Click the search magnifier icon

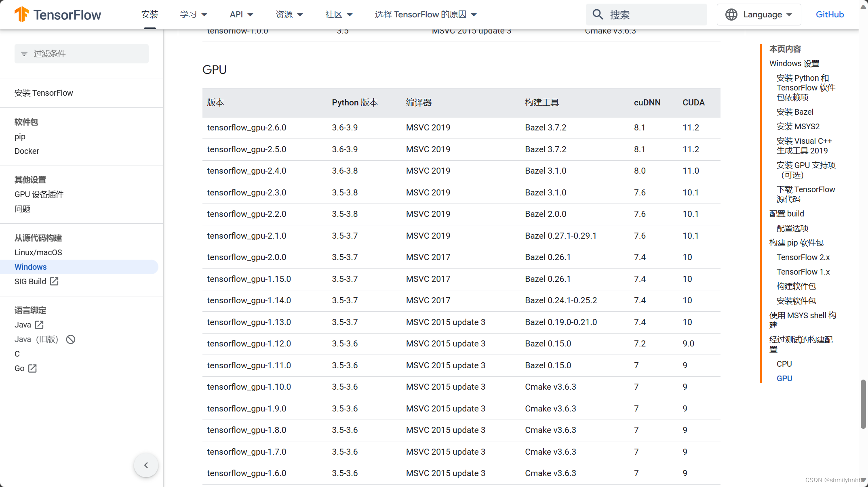tap(598, 15)
